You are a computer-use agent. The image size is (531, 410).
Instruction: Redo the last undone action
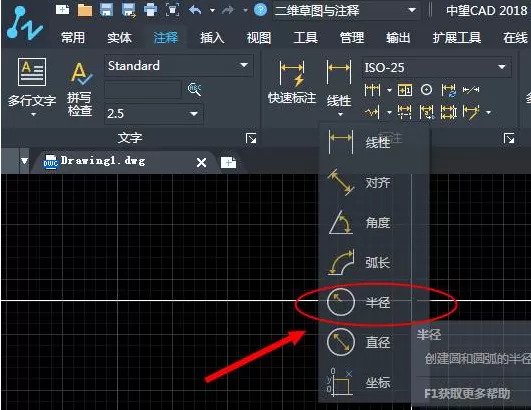pyautogui.click(x=228, y=10)
